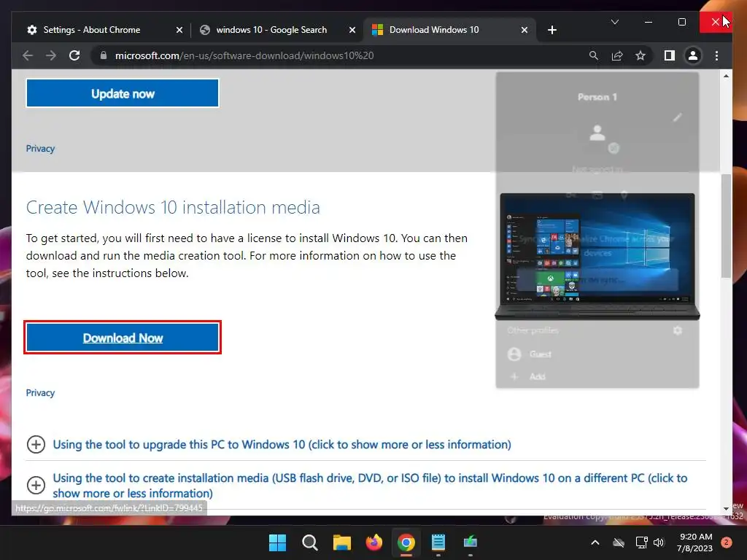Click the browser forward arrow
The height and width of the screenshot is (560, 747).
click(51, 55)
